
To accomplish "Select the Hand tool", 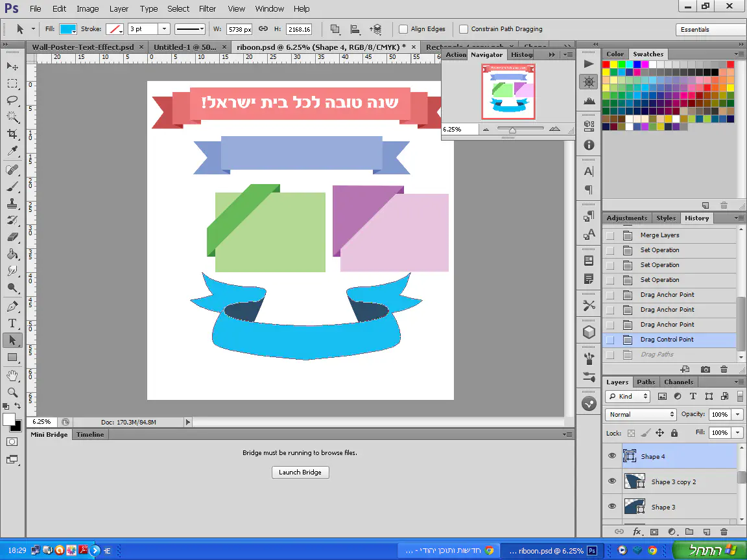I will coord(12,375).
